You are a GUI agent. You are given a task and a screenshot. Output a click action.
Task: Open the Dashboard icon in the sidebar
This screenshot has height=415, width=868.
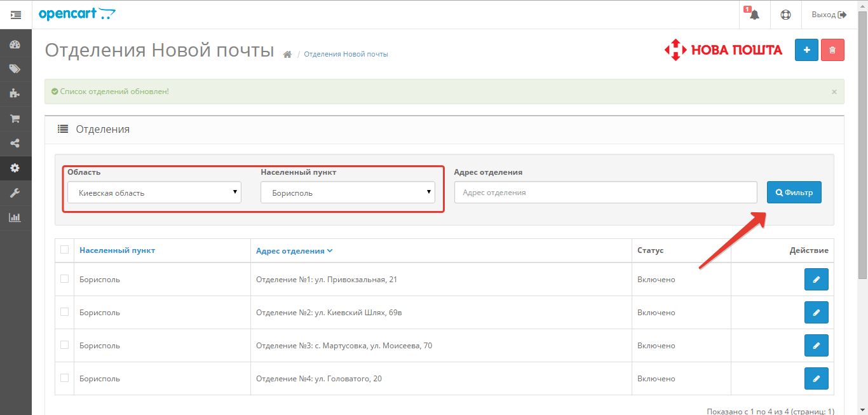pos(15,44)
